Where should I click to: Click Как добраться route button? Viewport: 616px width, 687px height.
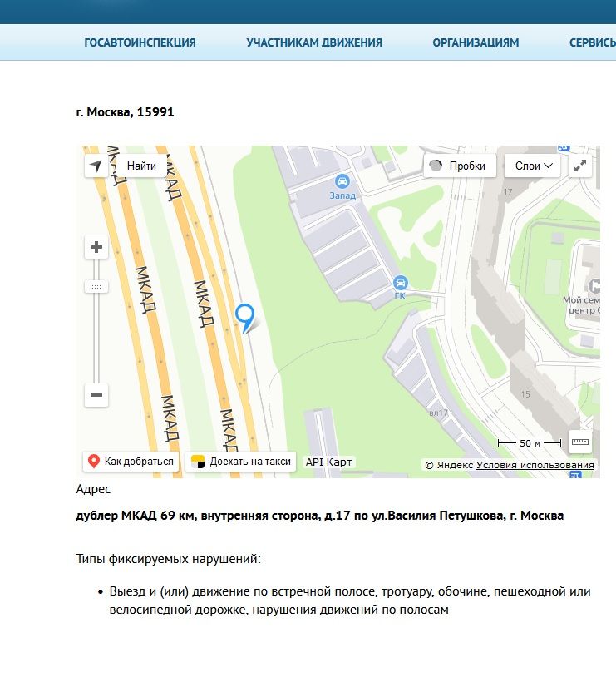click(x=131, y=462)
